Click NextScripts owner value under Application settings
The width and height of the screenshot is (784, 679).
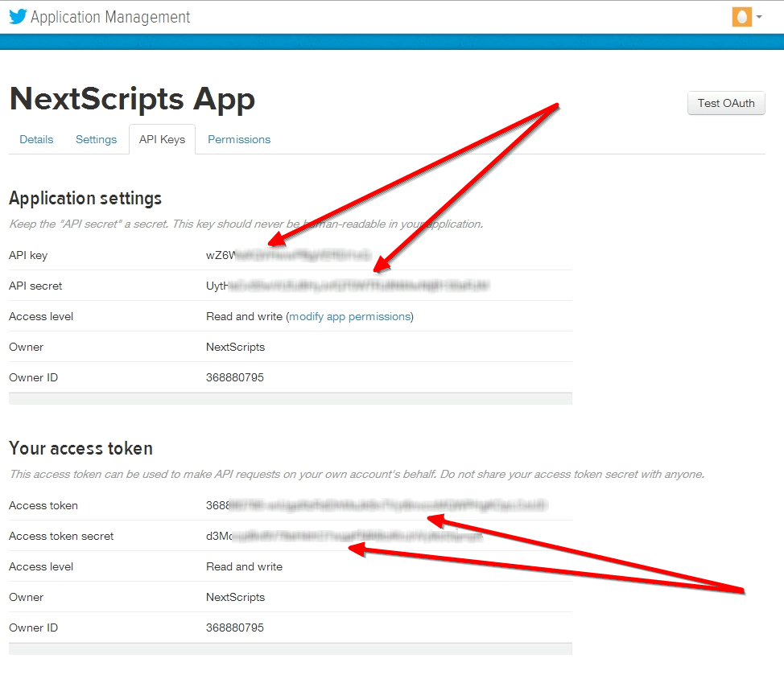coord(236,348)
